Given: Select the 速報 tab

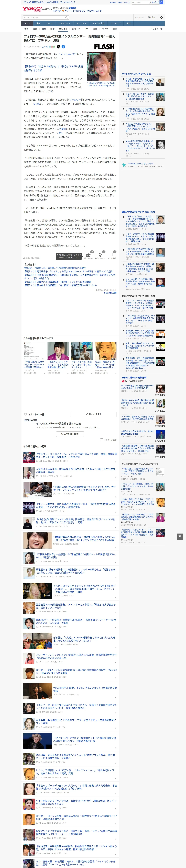Looking at the screenshot, I should (x=38, y=24).
